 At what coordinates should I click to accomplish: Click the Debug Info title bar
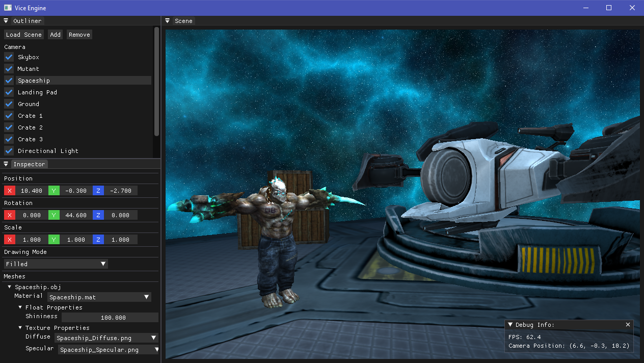(x=569, y=325)
